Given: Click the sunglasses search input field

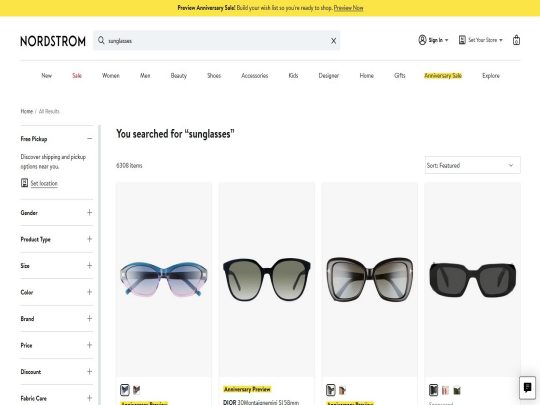Looking at the screenshot, I should [217, 41].
